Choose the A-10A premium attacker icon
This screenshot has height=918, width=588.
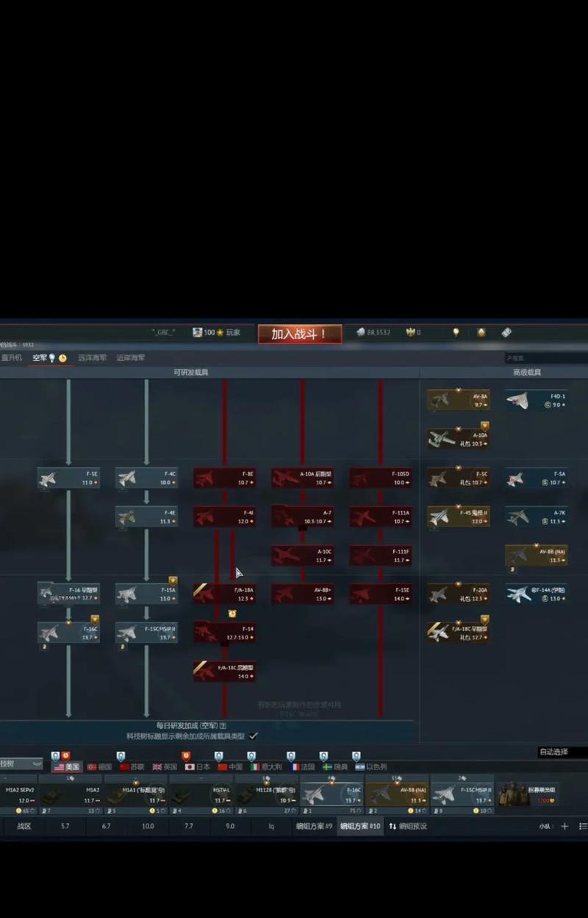(440, 439)
